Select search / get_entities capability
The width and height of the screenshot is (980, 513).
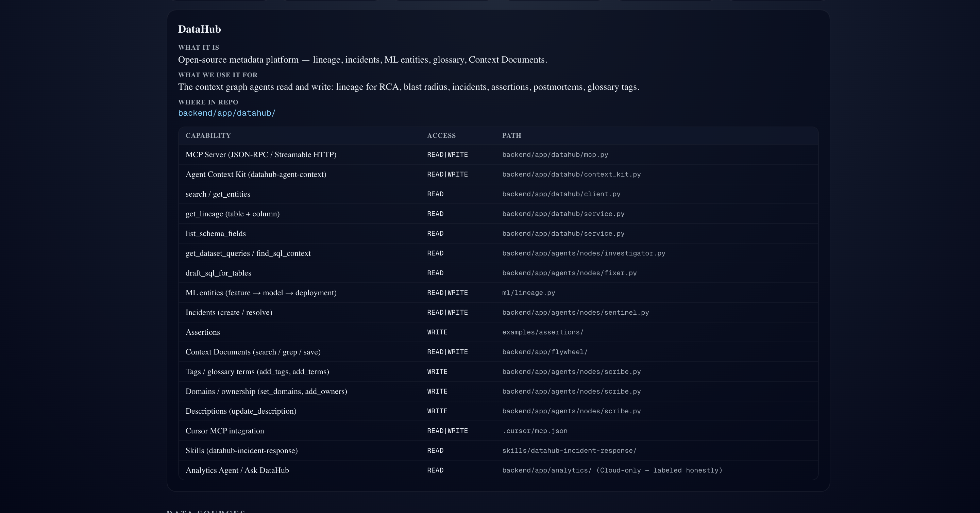click(218, 194)
